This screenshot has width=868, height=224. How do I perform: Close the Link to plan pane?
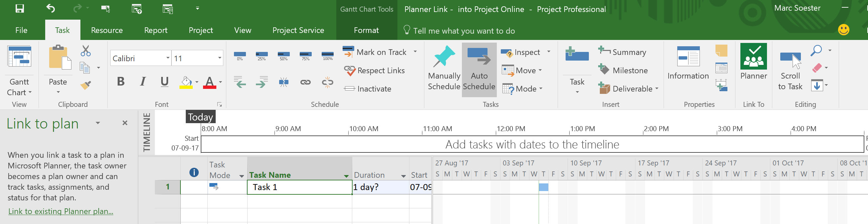pyautogui.click(x=125, y=123)
